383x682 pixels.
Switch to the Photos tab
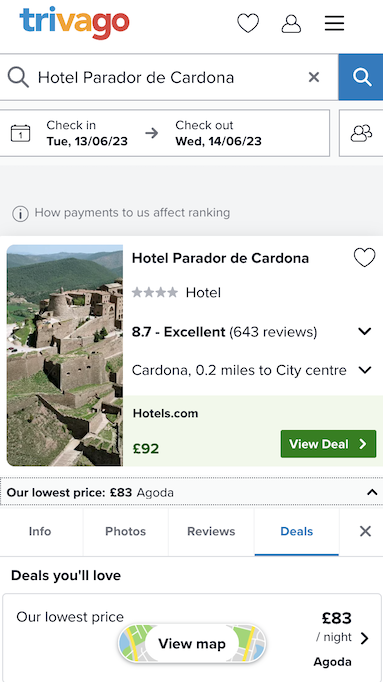click(x=126, y=532)
